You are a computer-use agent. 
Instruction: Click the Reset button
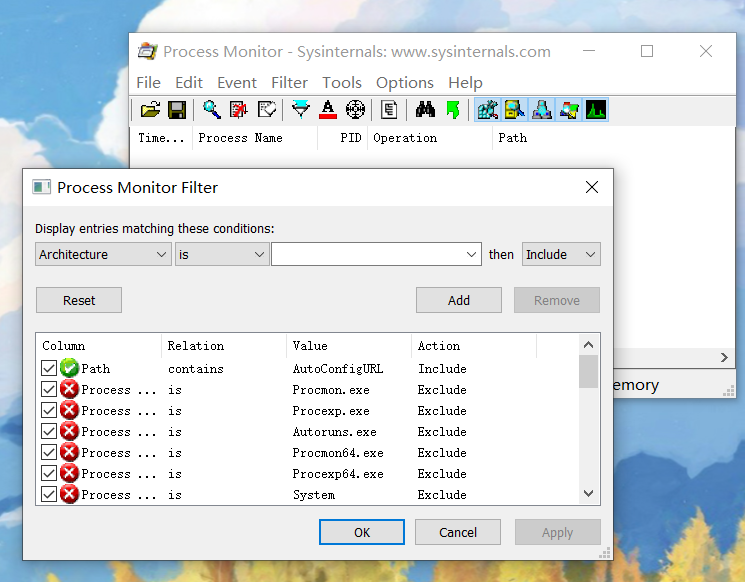(79, 300)
